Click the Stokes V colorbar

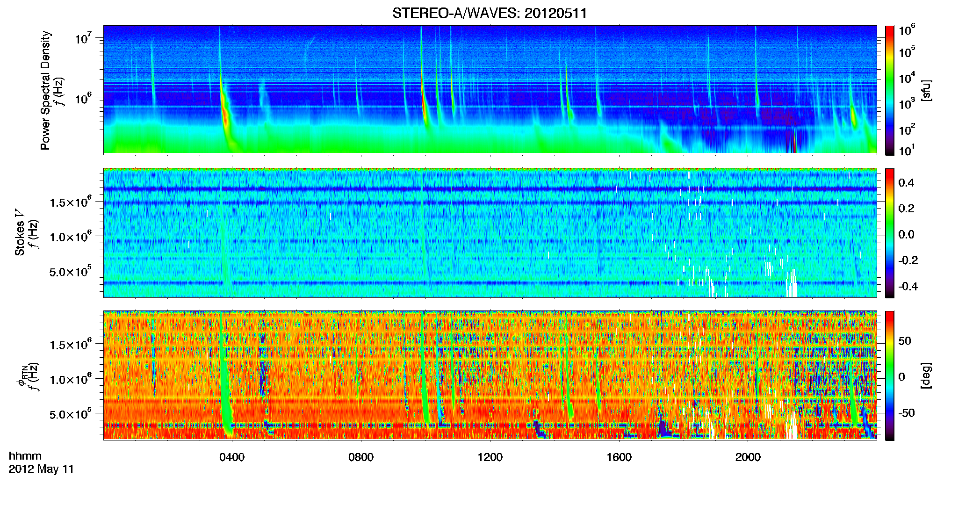[890, 233]
